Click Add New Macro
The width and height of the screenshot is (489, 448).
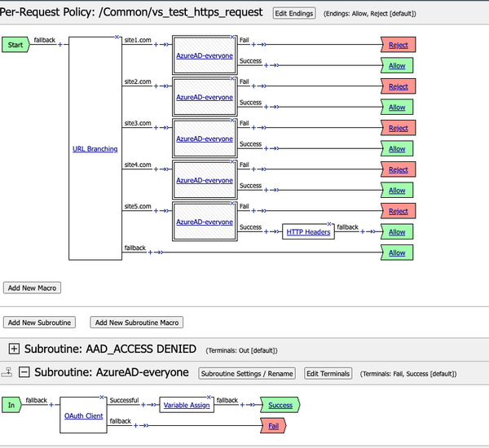(32, 288)
